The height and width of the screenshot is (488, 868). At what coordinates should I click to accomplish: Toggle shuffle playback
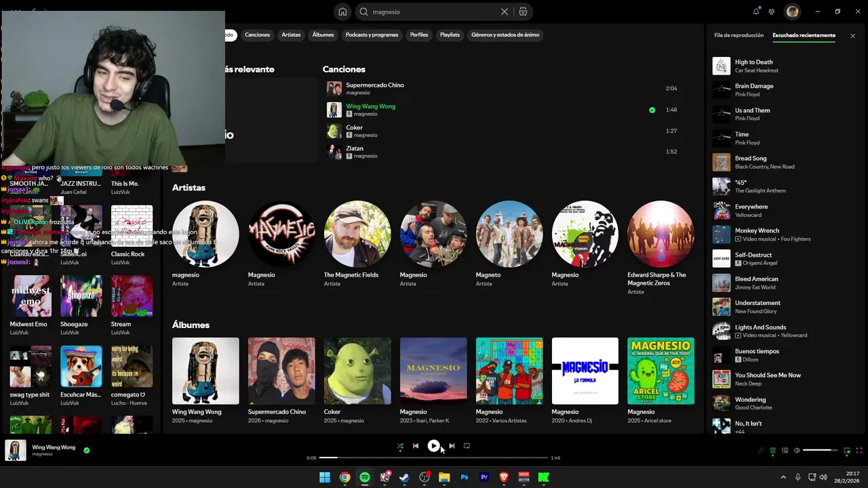click(400, 446)
